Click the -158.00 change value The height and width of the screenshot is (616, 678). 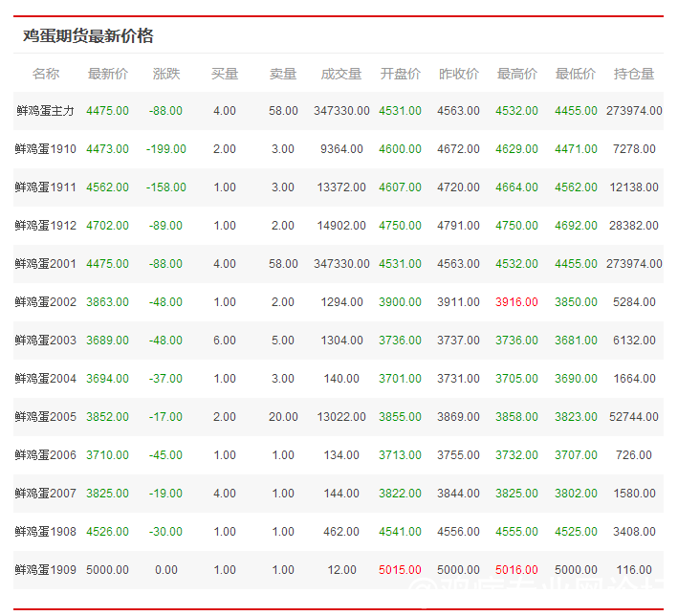(x=166, y=187)
